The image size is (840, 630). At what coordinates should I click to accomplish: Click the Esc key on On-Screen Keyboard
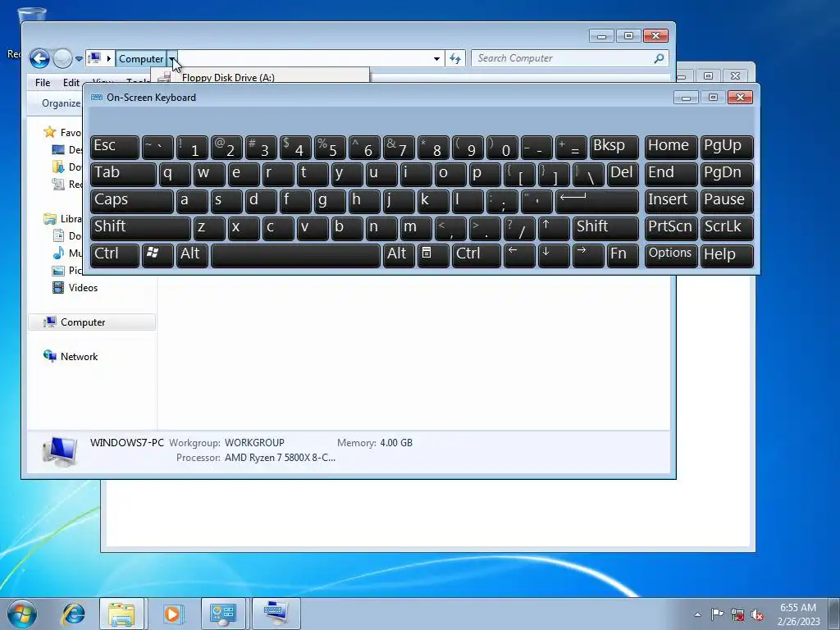tap(115, 147)
